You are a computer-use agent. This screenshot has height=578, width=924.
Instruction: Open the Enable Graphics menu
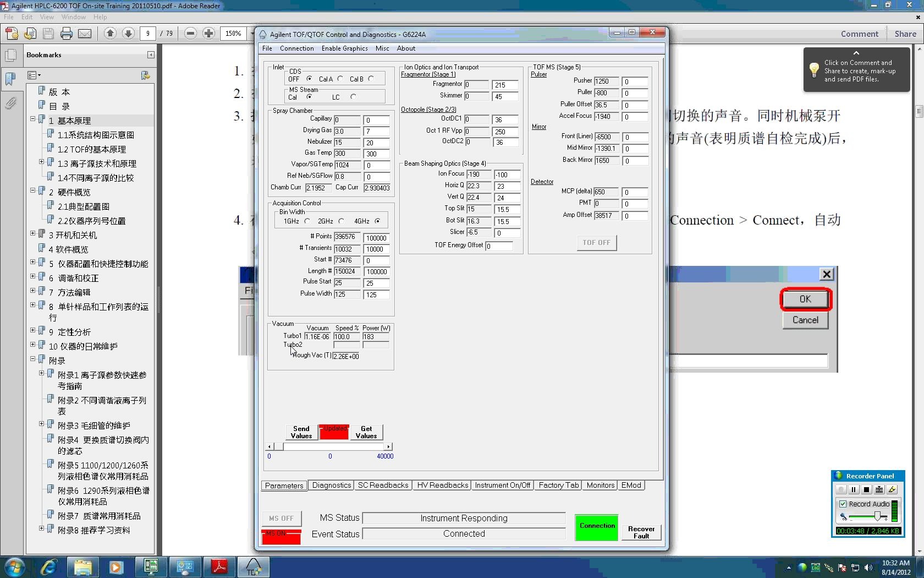tap(344, 48)
